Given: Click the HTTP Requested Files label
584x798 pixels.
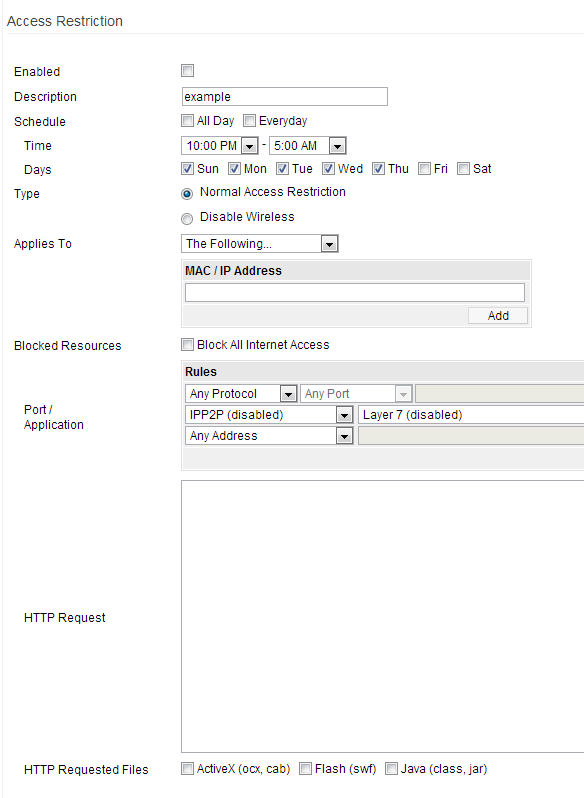Looking at the screenshot, I should click(x=86, y=770).
